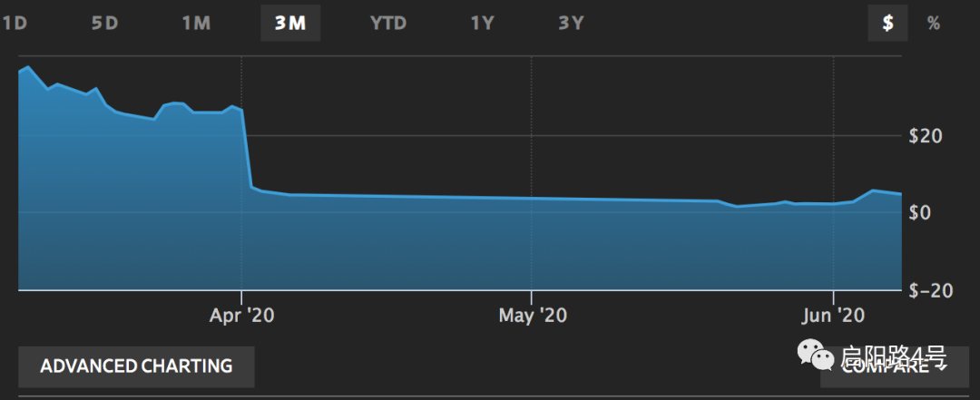This screenshot has width=980, height=400.
Task: Toggle chart to dollar value mode
Action: tap(887, 24)
